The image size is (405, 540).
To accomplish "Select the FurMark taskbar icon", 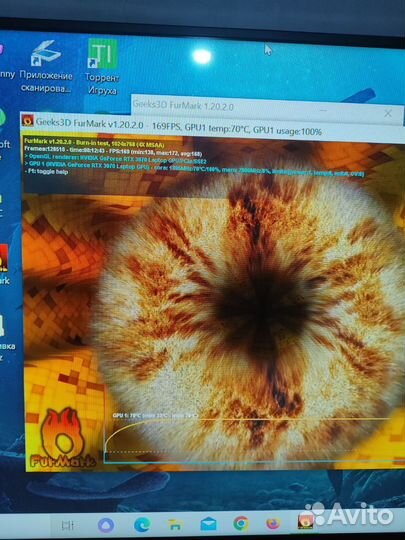I will (x=306, y=522).
